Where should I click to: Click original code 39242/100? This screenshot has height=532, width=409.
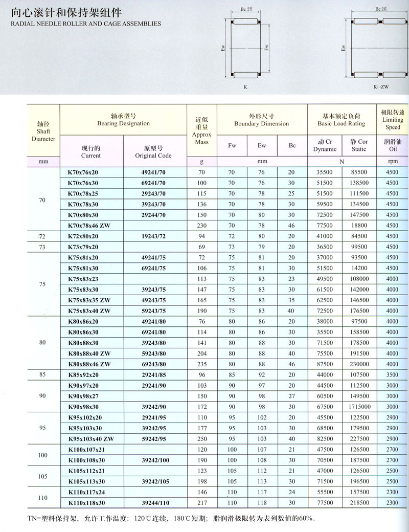[153, 460]
